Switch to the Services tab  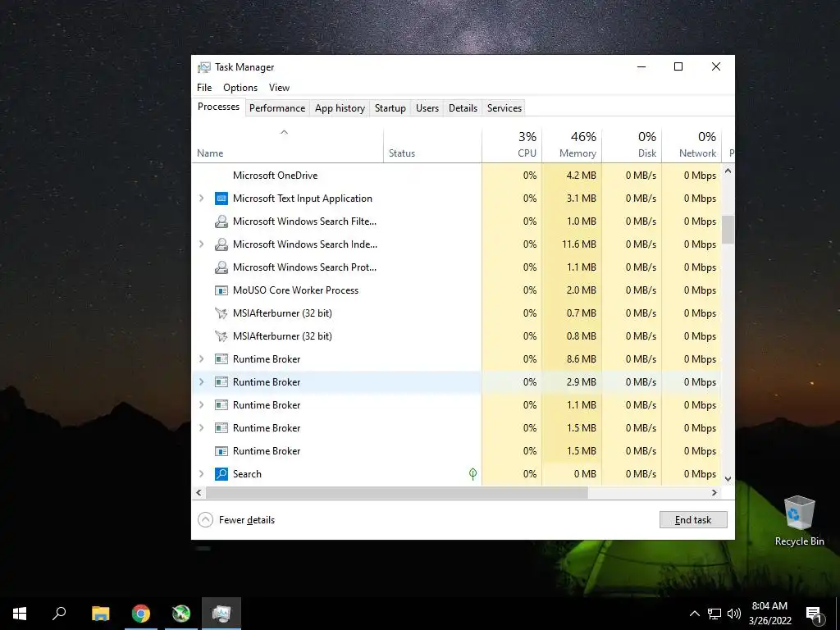point(504,108)
